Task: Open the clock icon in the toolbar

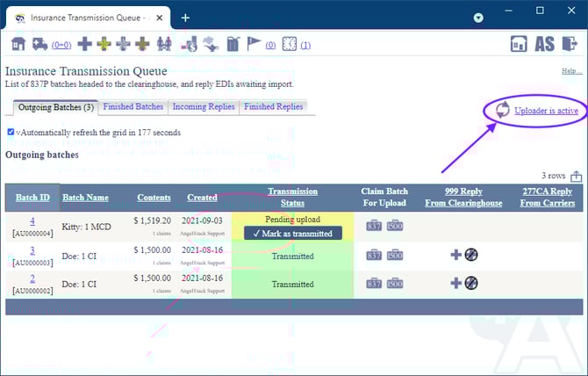Action: pyautogui.click(x=289, y=44)
